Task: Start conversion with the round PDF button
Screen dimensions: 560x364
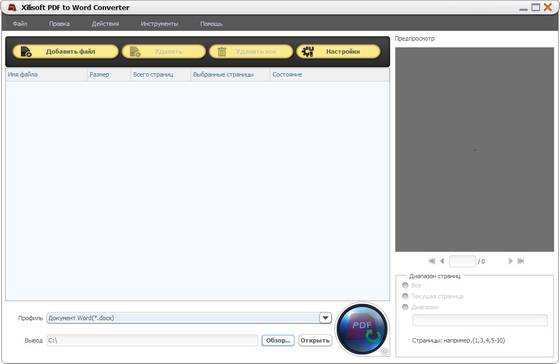Action: [362, 329]
